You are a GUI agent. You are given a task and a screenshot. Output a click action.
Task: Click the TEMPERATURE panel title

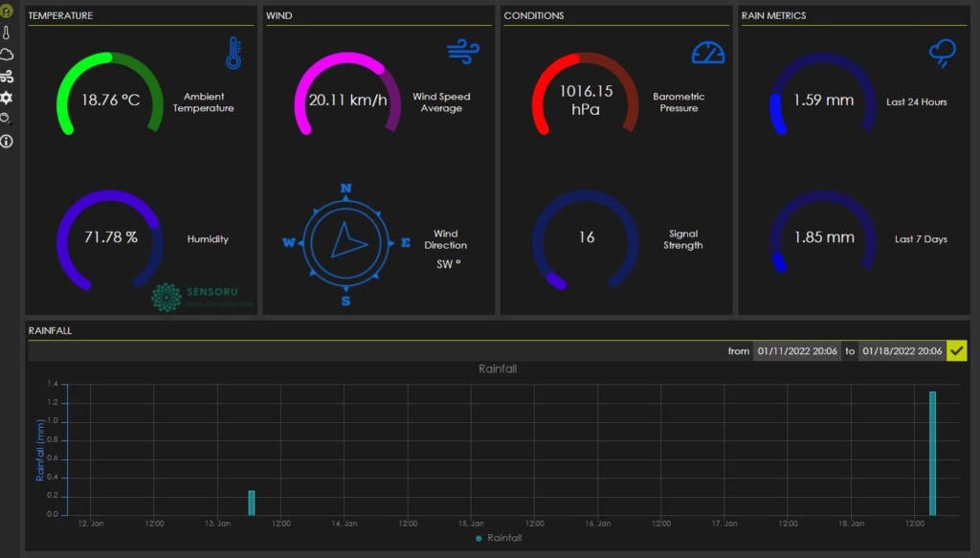coord(60,15)
